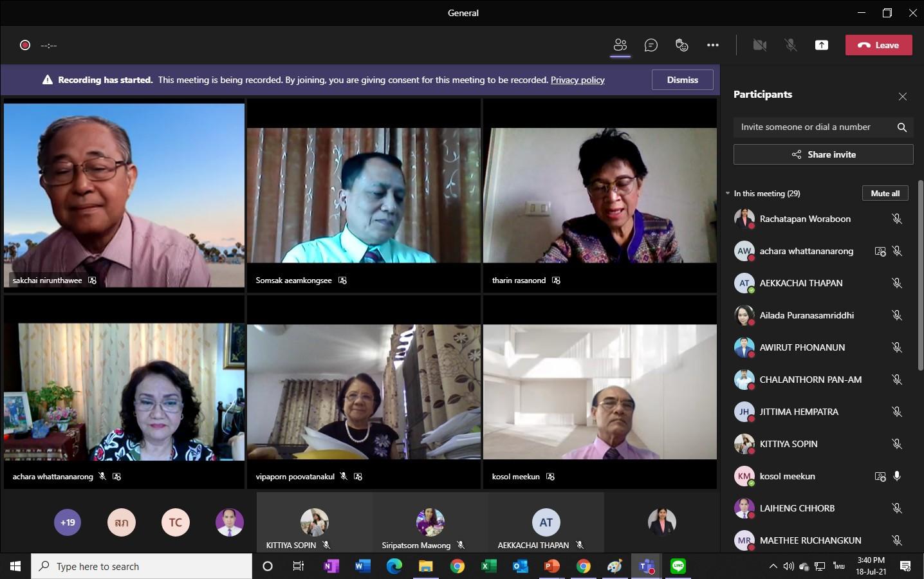Select the vipaporn poovatanakul video tile

364,392
